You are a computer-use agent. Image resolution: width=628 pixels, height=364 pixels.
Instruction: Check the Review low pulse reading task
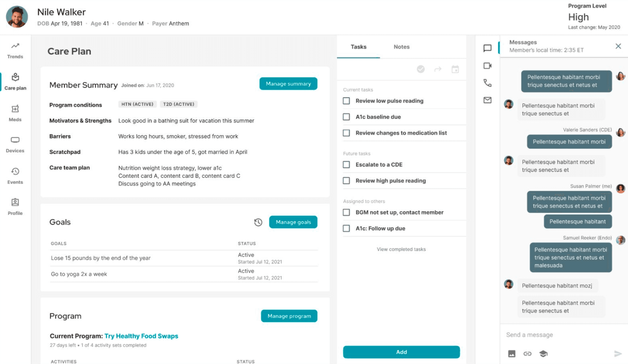pyautogui.click(x=346, y=101)
